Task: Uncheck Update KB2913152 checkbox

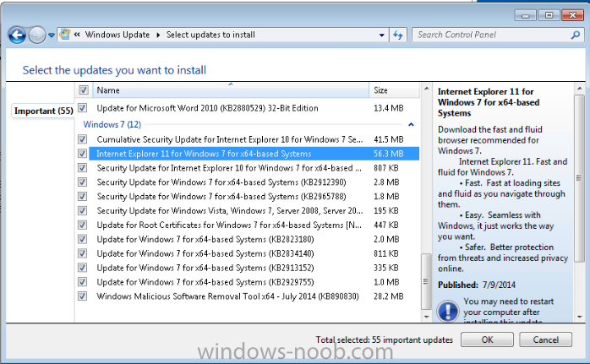Action: [82, 268]
